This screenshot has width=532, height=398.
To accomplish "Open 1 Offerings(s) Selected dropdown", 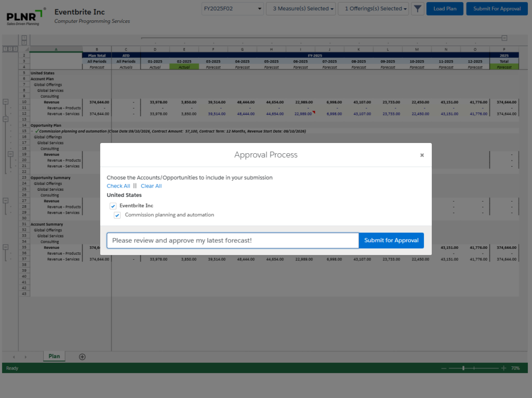I will coord(374,9).
